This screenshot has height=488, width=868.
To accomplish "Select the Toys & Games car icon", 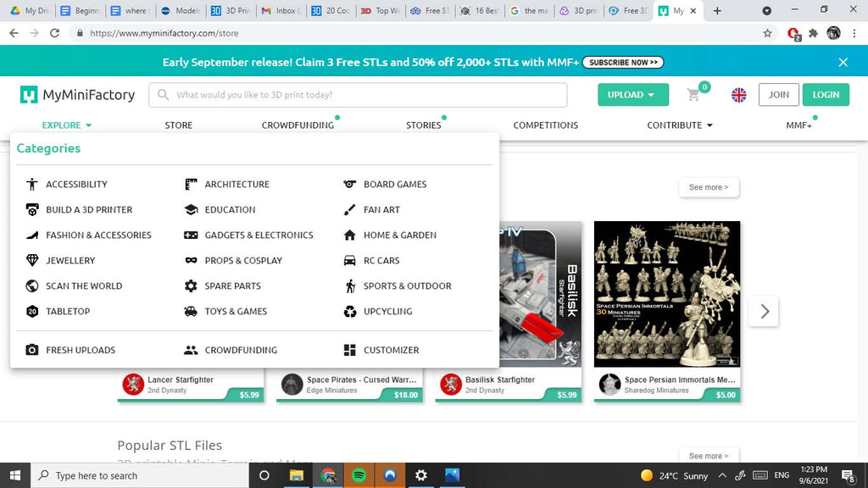I will 191,312.
